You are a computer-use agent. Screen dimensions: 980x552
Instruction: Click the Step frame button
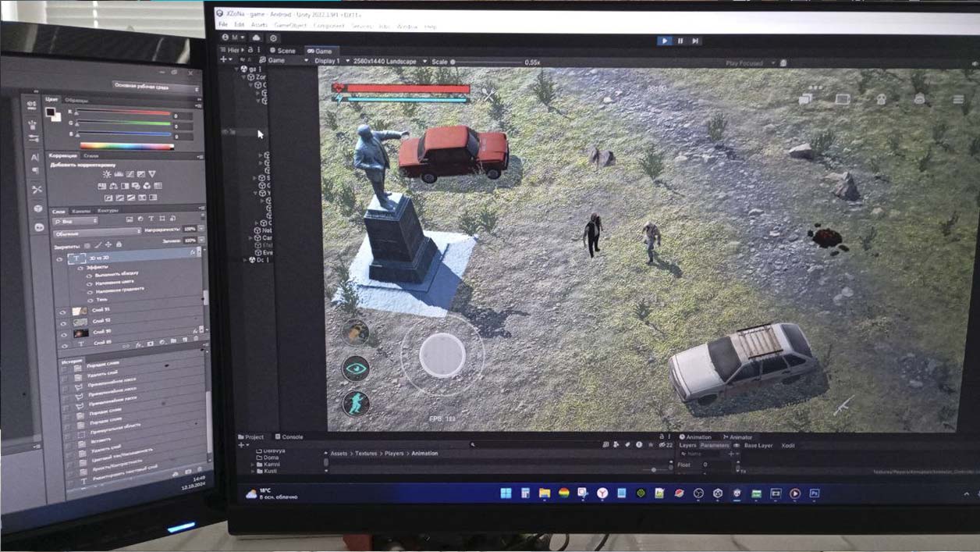[x=694, y=41]
